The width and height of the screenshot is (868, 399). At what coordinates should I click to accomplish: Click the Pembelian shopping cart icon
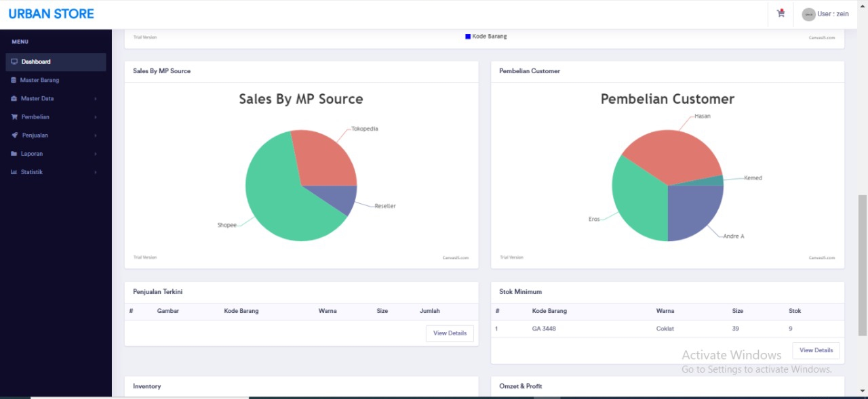click(x=14, y=117)
